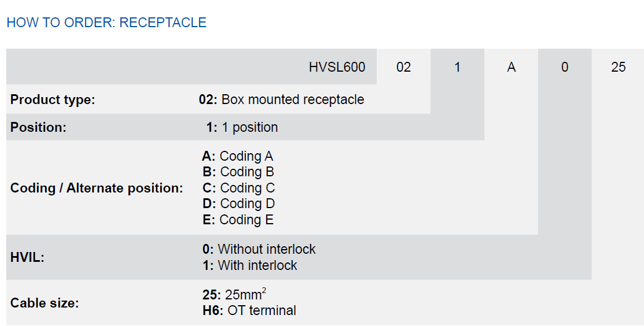Screen dimensions: 644x326
Task: Select the Coding A option
Action: tap(237, 156)
